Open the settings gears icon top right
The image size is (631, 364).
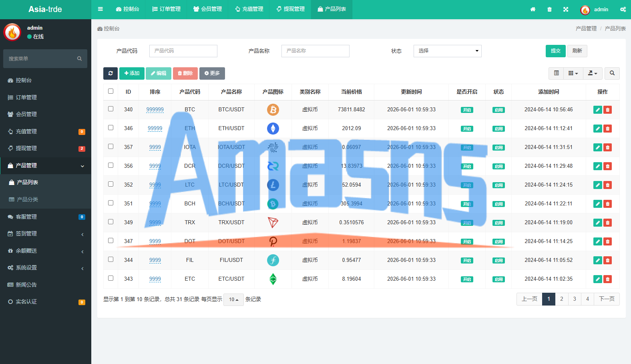[623, 9]
